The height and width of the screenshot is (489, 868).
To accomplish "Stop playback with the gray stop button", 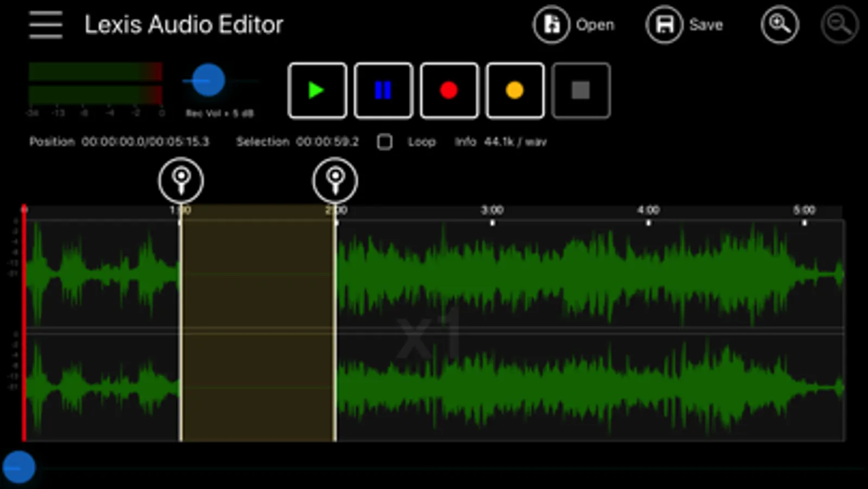I will [x=581, y=90].
